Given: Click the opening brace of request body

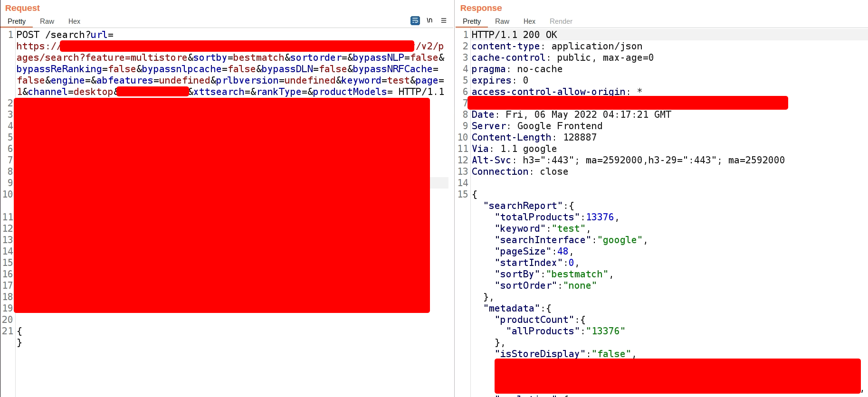Looking at the screenshot, I should [19, 331].
